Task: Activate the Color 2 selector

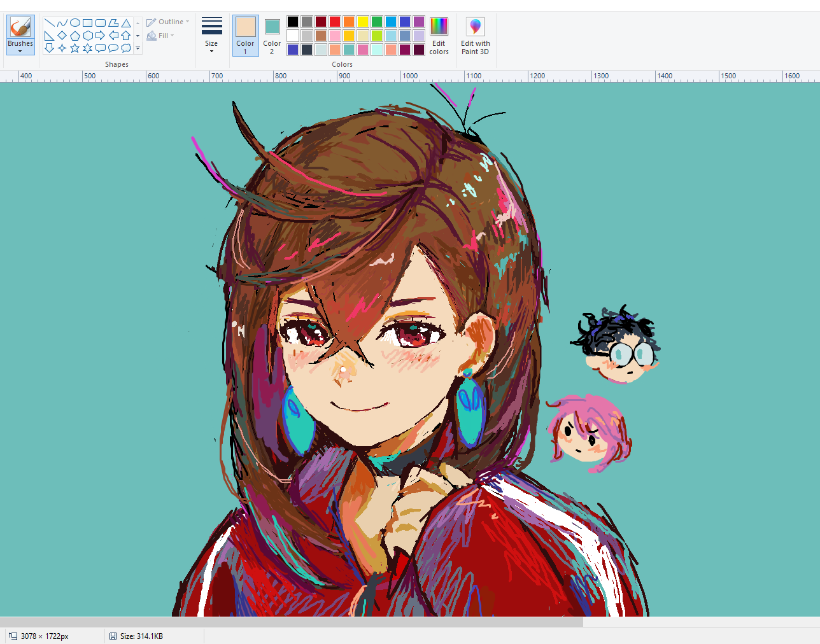Action: [x=272, y=36]
